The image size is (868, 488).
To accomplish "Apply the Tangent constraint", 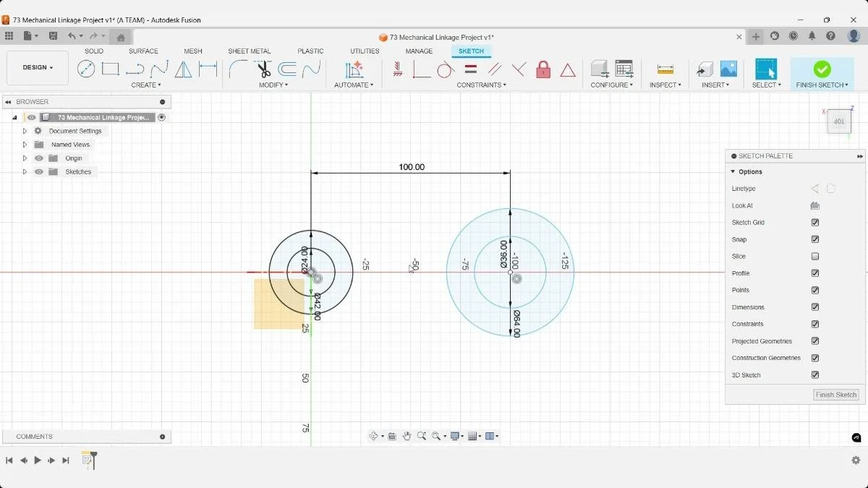I will click(446, 69).
